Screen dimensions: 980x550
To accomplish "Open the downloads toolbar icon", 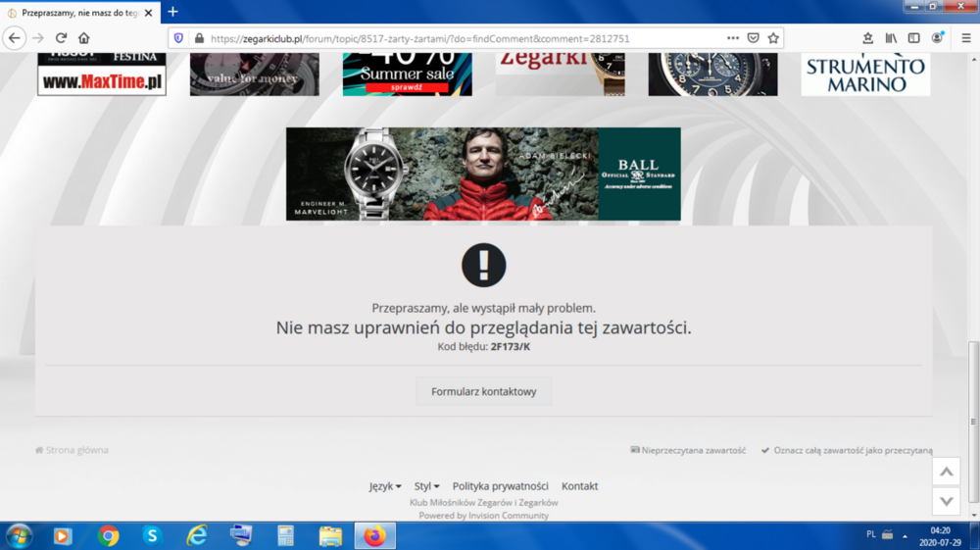I will 867,38.
